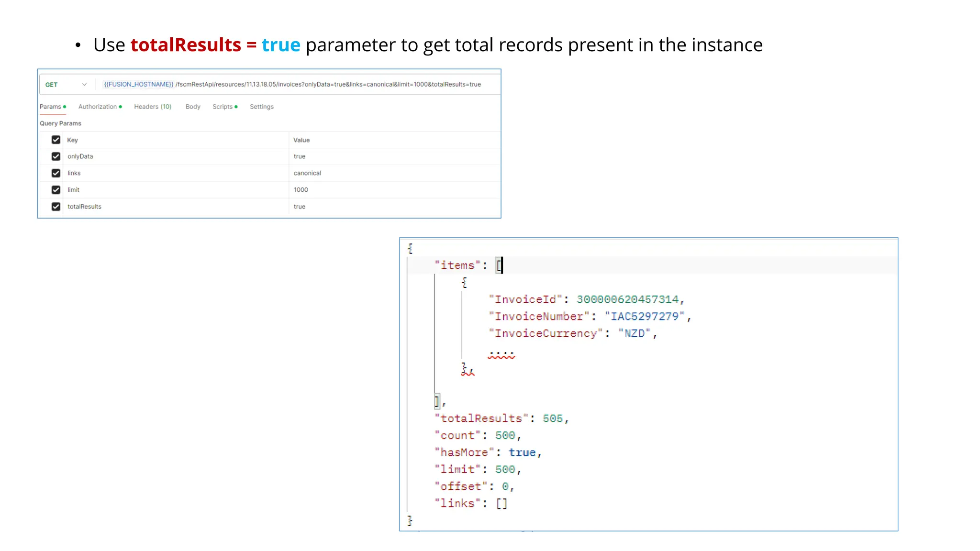Screen dimensions: 980x551
Task: Uncheck the totalResults parameter checkbox
Action: pyautogui.click(x=56, y=207)
